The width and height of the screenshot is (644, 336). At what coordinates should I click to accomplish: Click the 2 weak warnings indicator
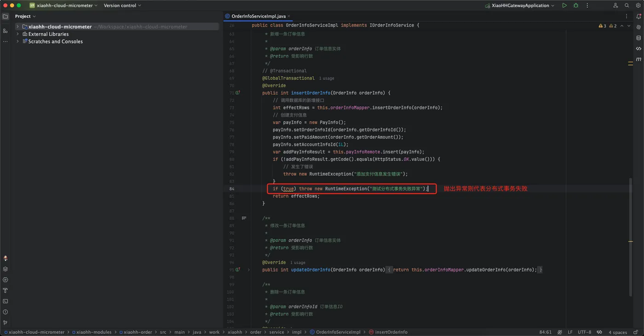(x=613, y=26)
